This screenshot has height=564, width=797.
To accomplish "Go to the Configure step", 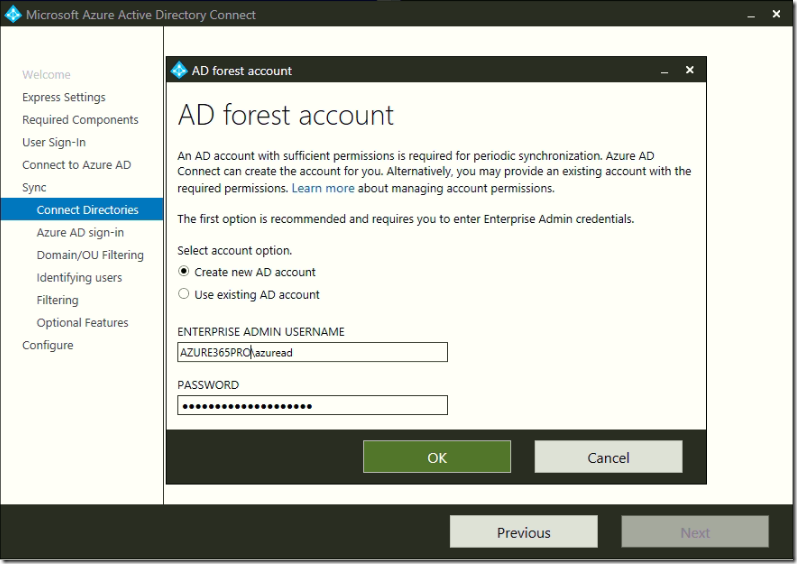I will click(48, 345).
